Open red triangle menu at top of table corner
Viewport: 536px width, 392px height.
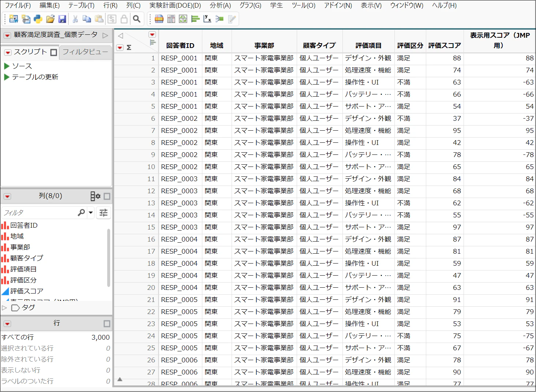pos(153,34)
